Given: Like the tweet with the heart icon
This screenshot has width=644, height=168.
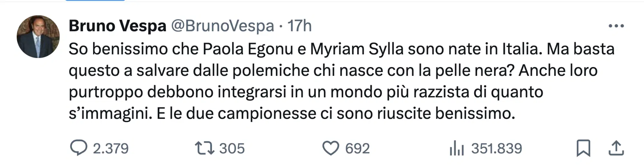Looking at the screenshot, I should [331, 148].
